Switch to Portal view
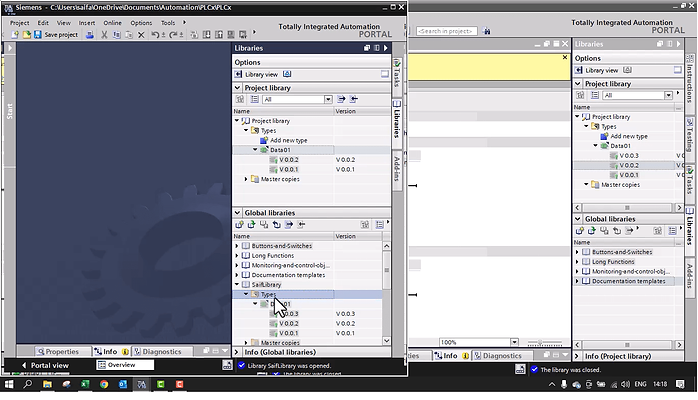 click(x=45, y=365)
